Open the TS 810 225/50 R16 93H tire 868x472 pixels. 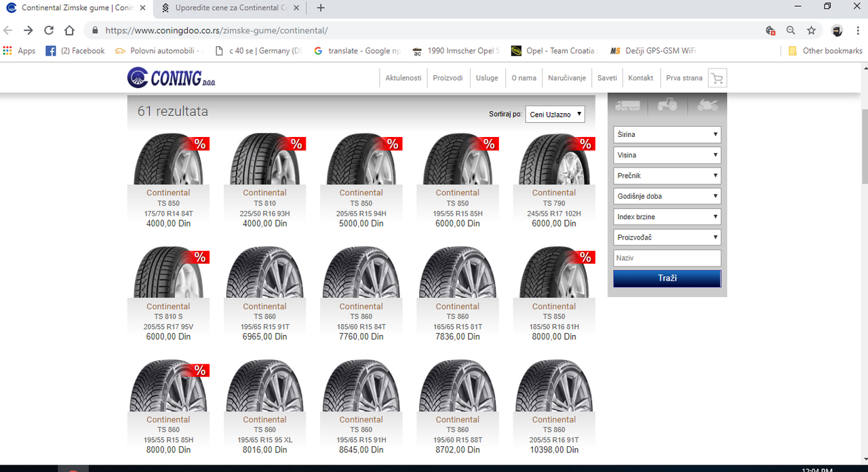(264, 180)
